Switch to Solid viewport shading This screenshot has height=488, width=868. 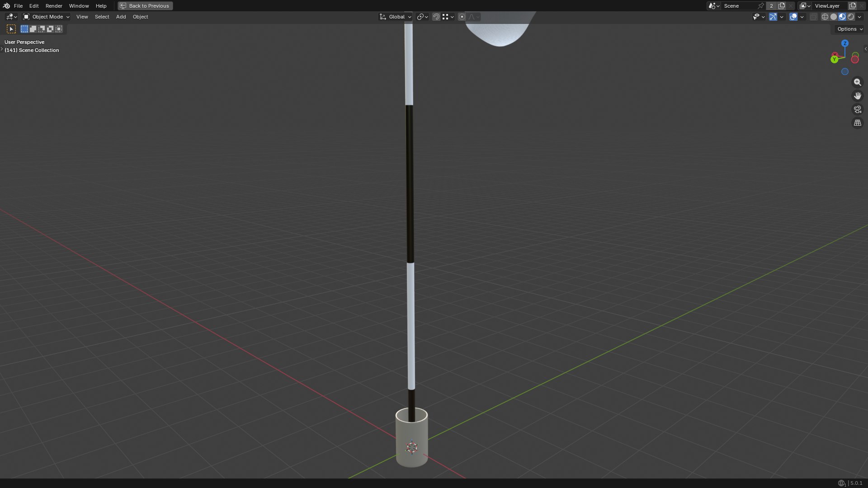pos(834,17)
